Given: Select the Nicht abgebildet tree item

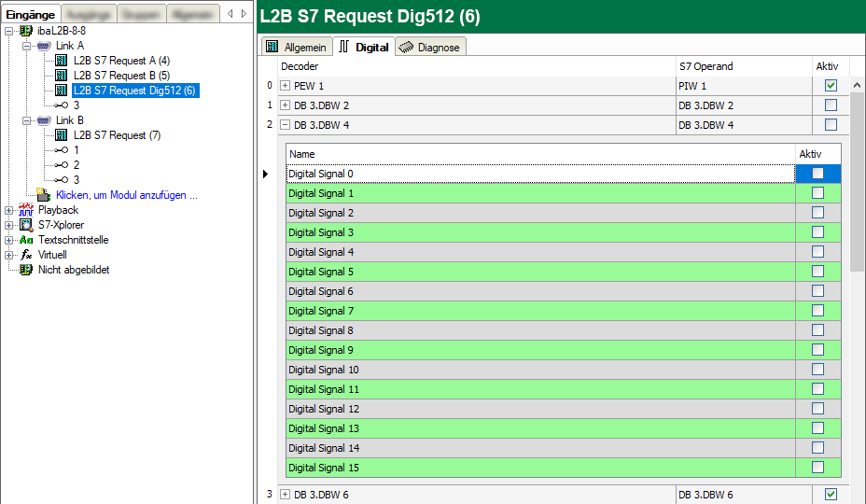Looking at the screenshot, I should pyautogui.click(x=74, y=270).
